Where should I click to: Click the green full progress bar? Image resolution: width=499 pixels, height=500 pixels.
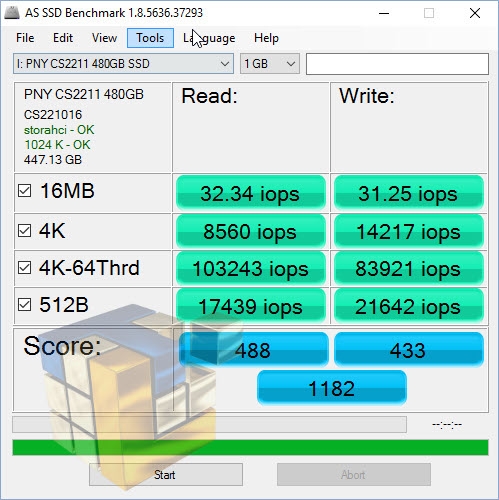click(x=250, y=447)
